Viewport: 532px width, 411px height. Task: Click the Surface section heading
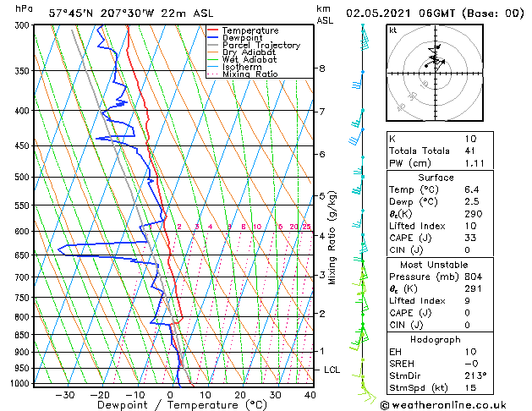pyautogui.click(x=436, y=178)
